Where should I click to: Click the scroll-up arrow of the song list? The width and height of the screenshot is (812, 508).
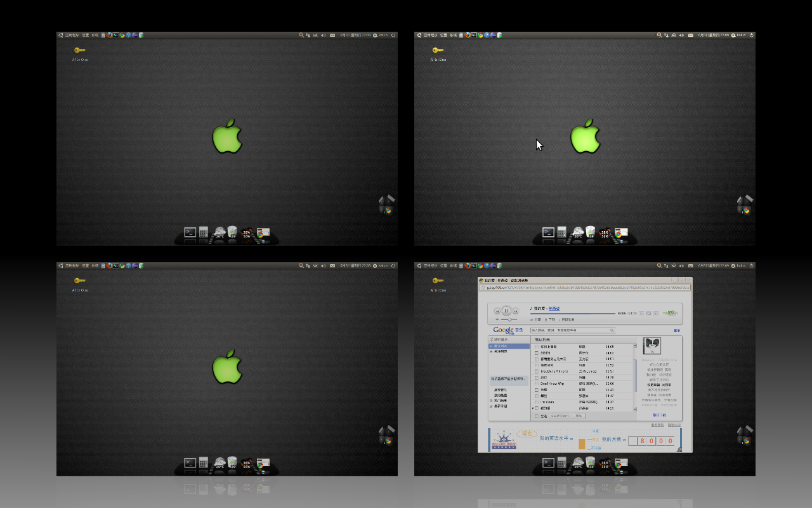(x=635, y=346)
